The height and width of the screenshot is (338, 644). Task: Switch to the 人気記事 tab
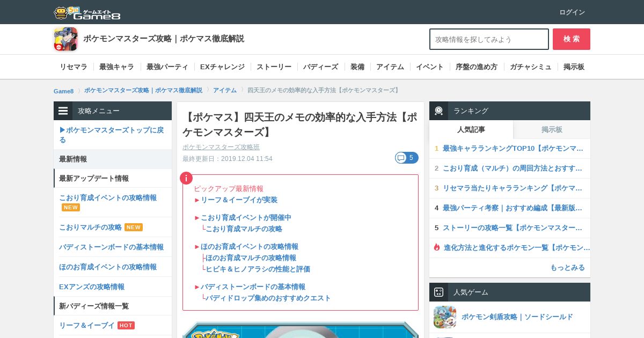point(471,129)
